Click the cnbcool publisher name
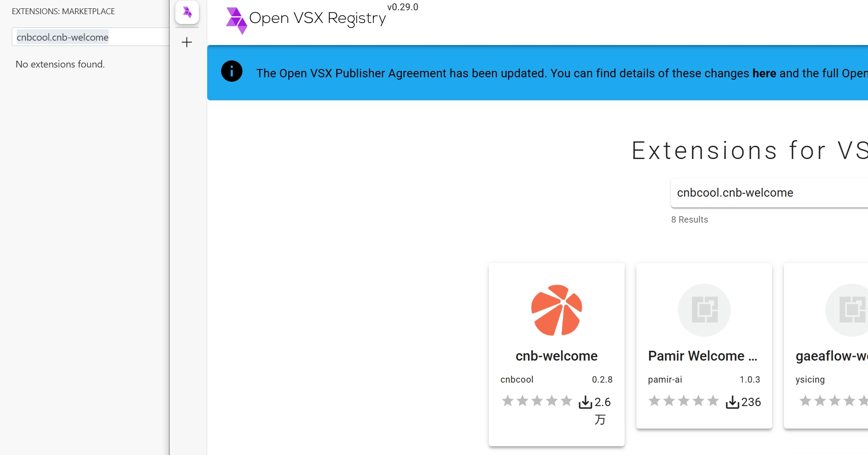Screen dimensions: 868x455 tap(517, 379)
